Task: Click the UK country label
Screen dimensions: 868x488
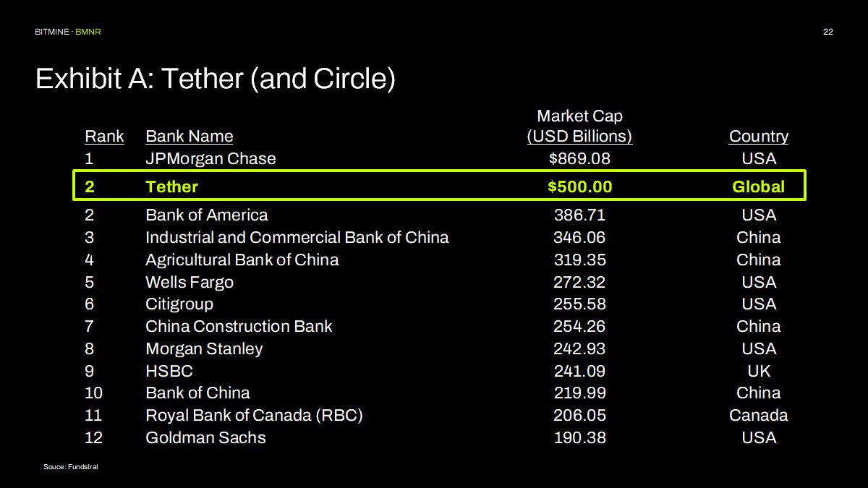Action: point(759,371)
